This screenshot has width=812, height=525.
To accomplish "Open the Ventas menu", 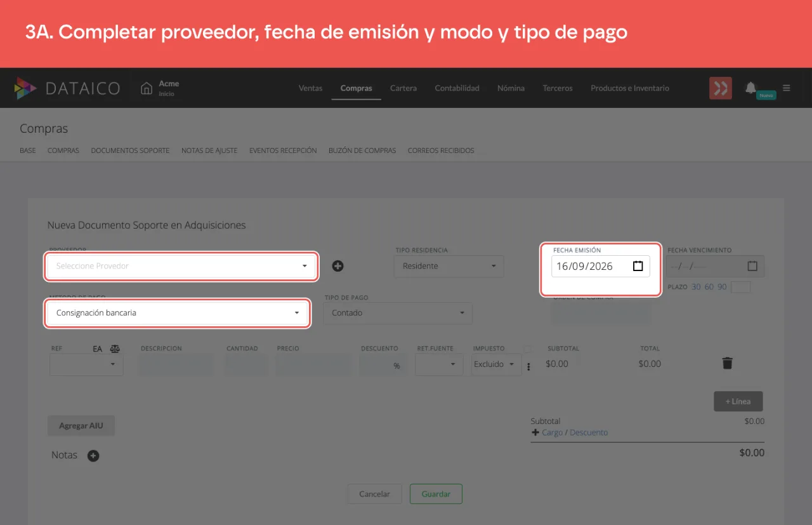I will [x=311, y=88].
